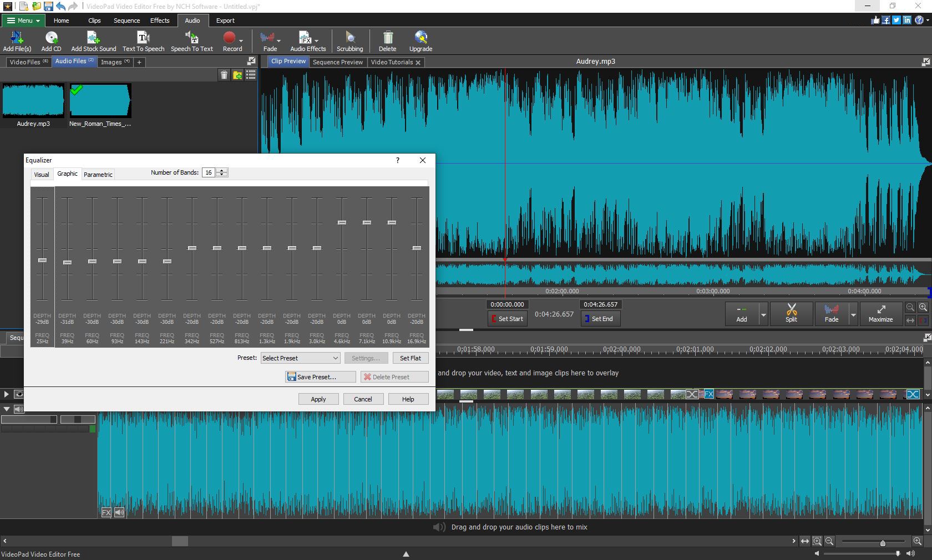This screenshot has width=932, height=560.
Task: Click the Scrubbing icon
Action: pos(349,40)
